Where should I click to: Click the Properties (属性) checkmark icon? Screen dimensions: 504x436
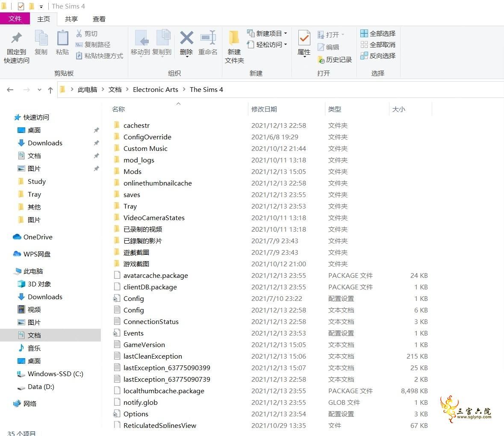tap(304, 38)
